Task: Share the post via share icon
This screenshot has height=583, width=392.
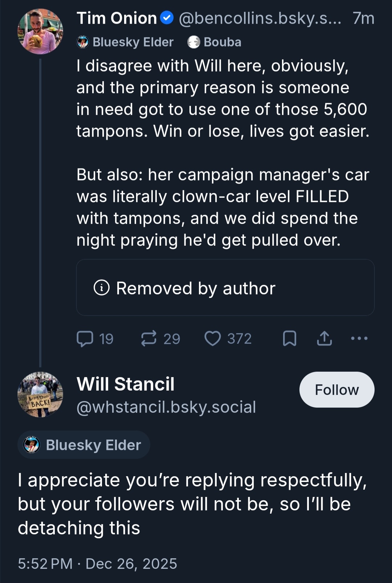Action: point(324,339)
